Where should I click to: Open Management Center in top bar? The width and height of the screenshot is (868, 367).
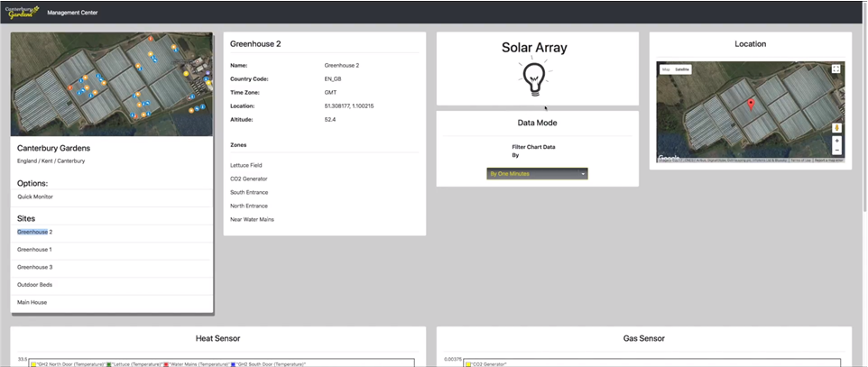(72, 13)
